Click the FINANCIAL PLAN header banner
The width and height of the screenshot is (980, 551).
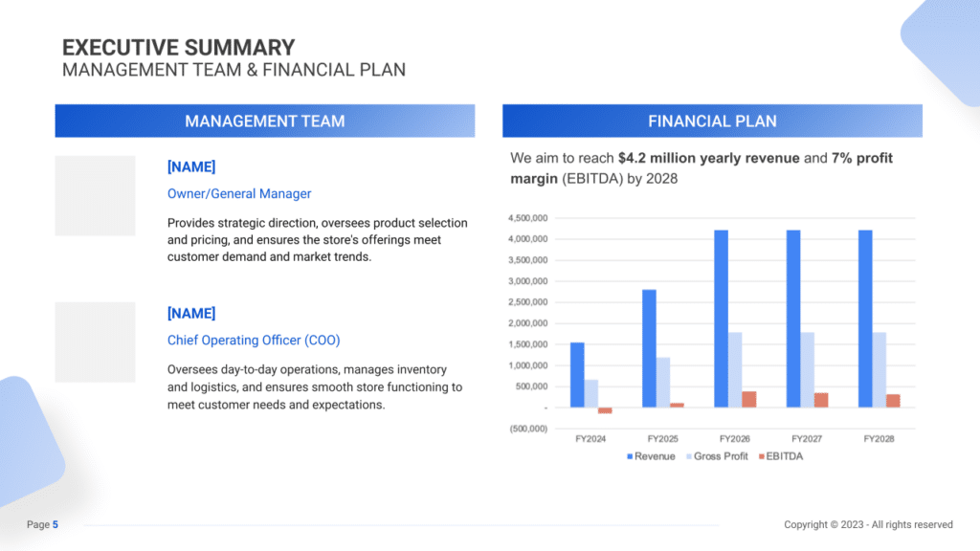coord(712,121)
